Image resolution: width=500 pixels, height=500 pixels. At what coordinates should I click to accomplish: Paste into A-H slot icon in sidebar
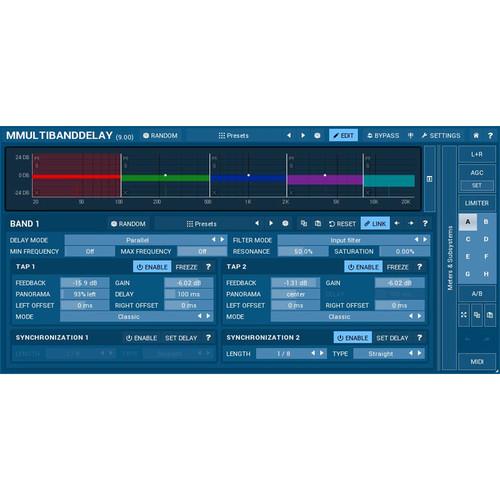click(489, 315)
